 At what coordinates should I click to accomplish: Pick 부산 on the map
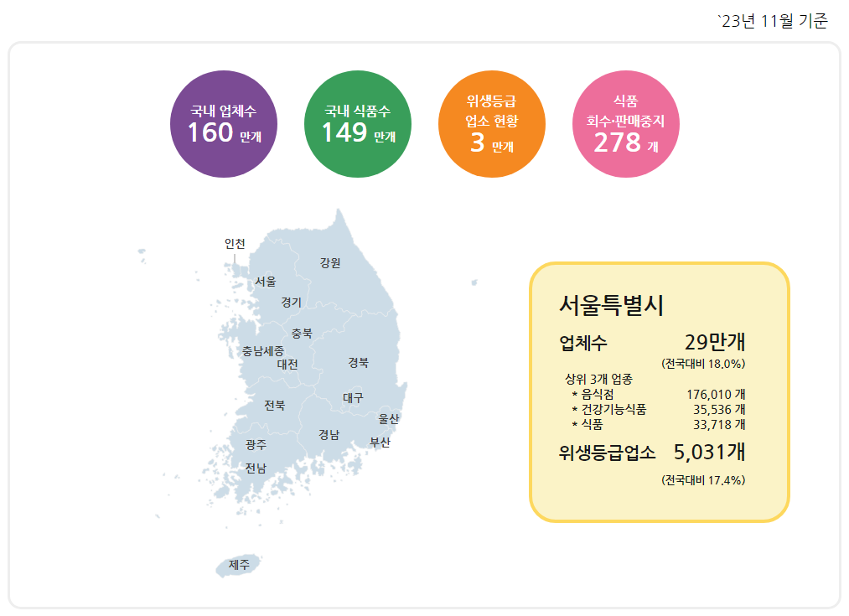click(380, 443)
